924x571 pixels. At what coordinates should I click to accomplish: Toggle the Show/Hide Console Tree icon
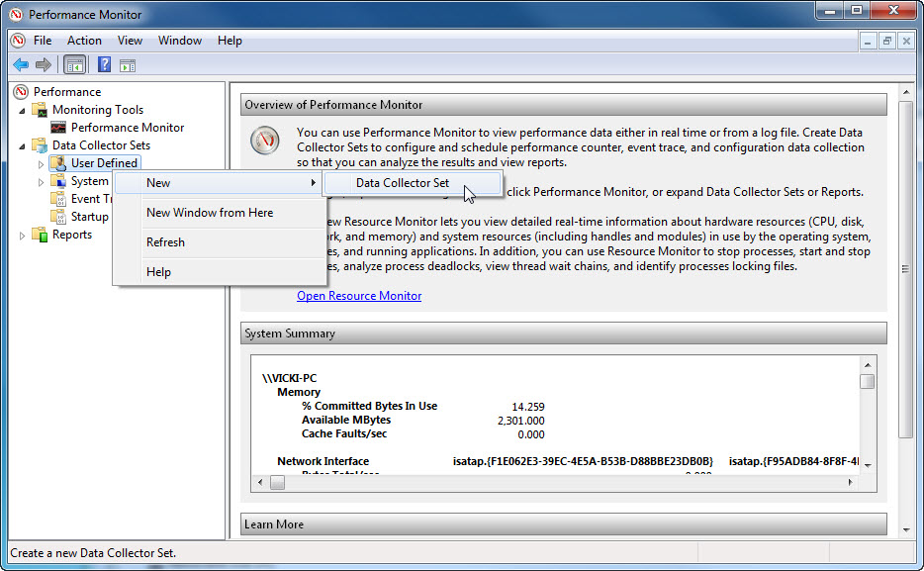[x=75, y=65]
